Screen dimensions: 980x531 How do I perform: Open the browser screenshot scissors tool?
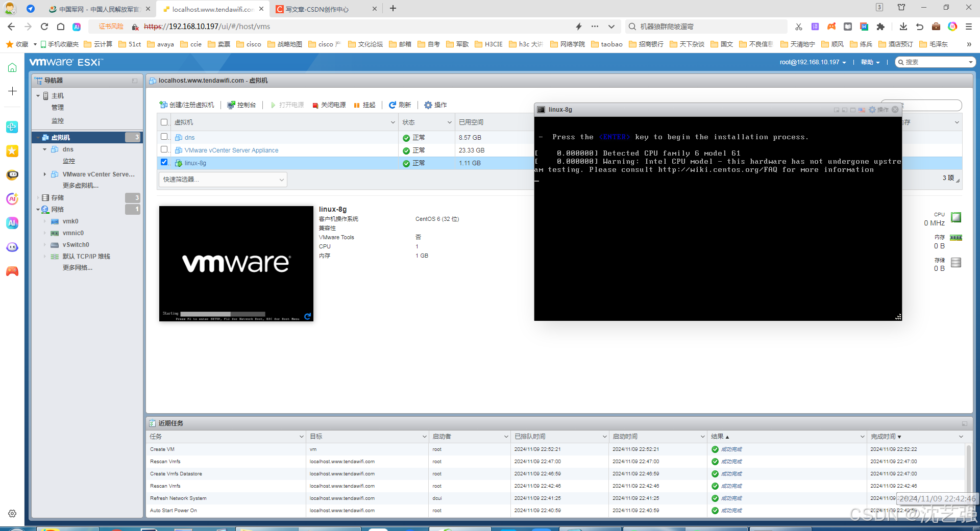coord(799,27)
